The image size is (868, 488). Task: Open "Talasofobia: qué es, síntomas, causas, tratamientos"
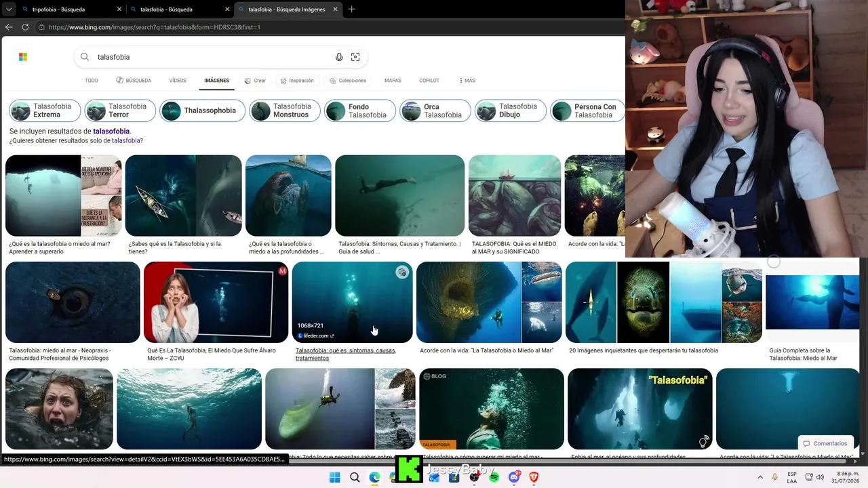point(346,354)
